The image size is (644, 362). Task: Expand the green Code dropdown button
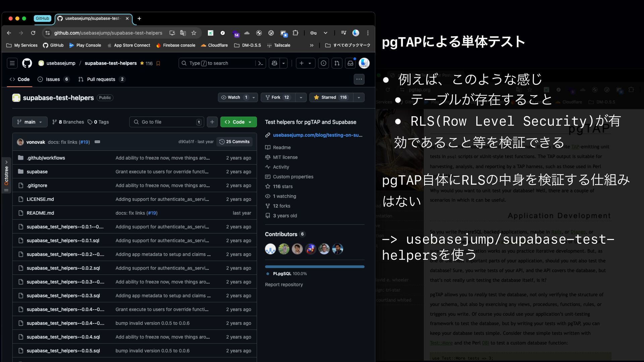coord(238,122)
